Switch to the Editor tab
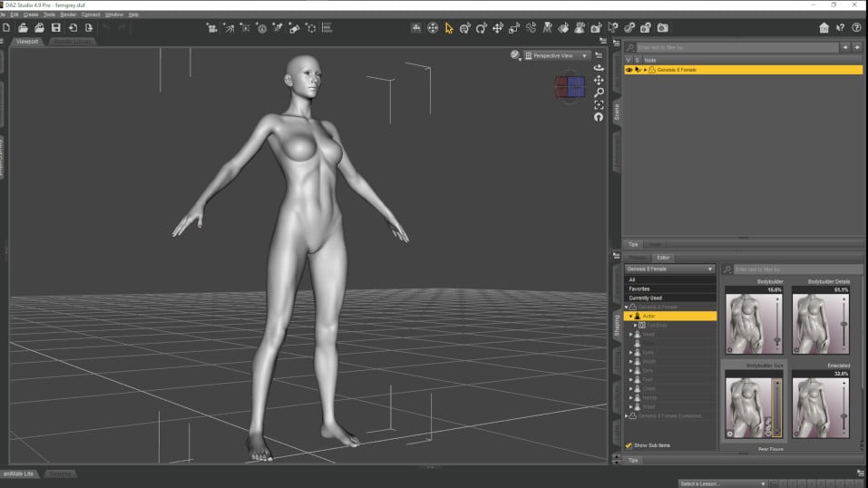This screenshot has width=868, height=488. click(x=663, y=258)
